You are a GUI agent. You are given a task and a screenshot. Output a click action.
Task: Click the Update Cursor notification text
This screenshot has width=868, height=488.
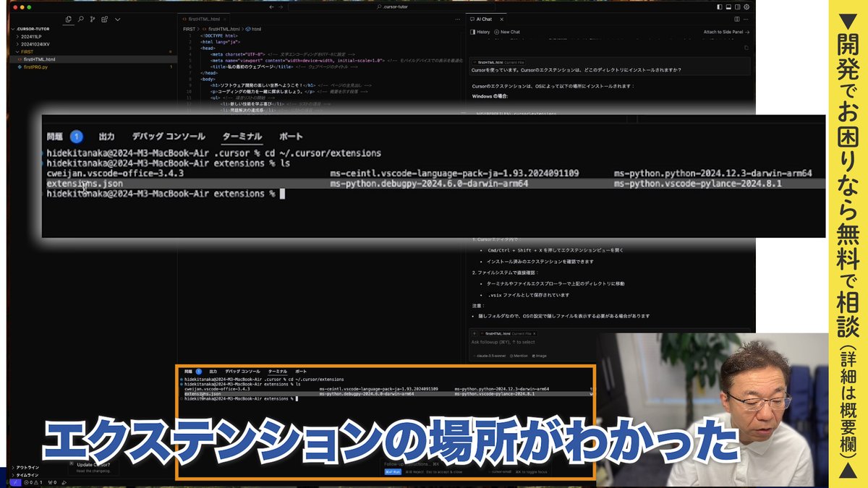93,464
